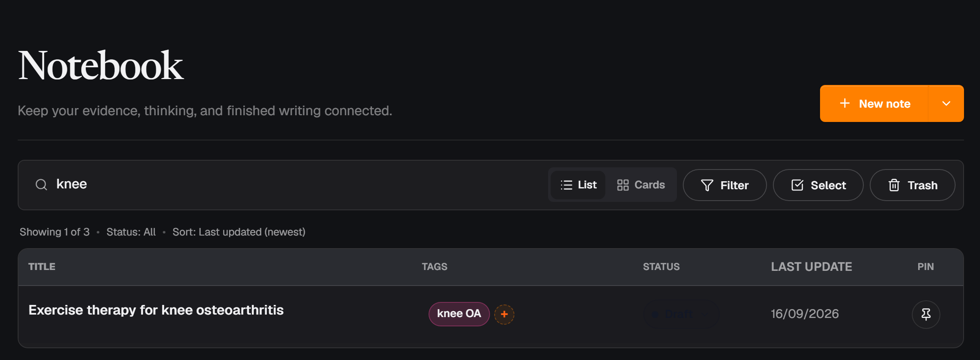Open Trash via the bin icon
980x360 pixels.
[x=912, y=185]
